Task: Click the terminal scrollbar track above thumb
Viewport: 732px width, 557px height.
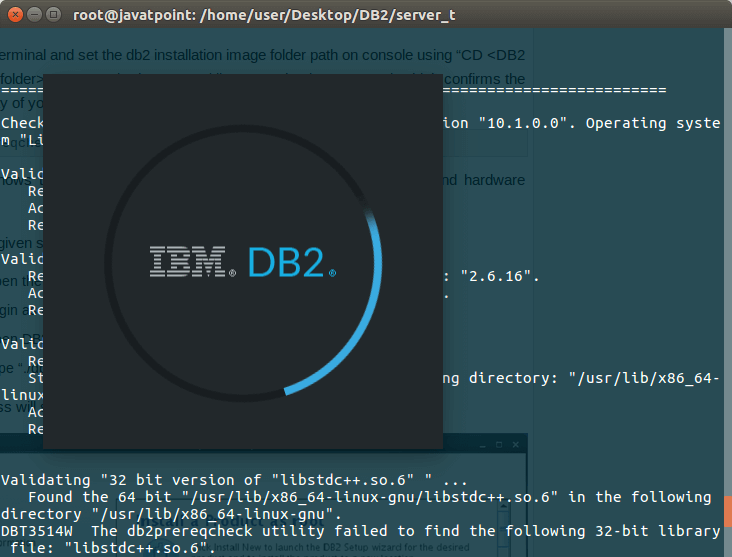Action: (728, 261)
